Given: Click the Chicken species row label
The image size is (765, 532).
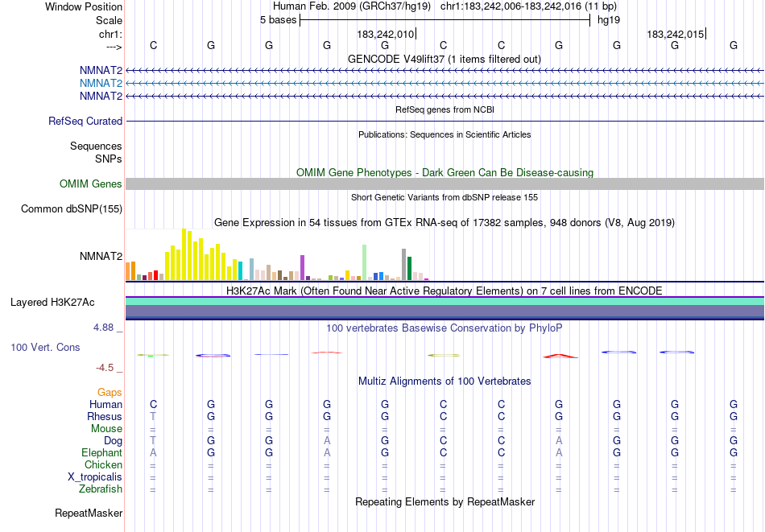Looking at the screenshot, I should (103, 464).
